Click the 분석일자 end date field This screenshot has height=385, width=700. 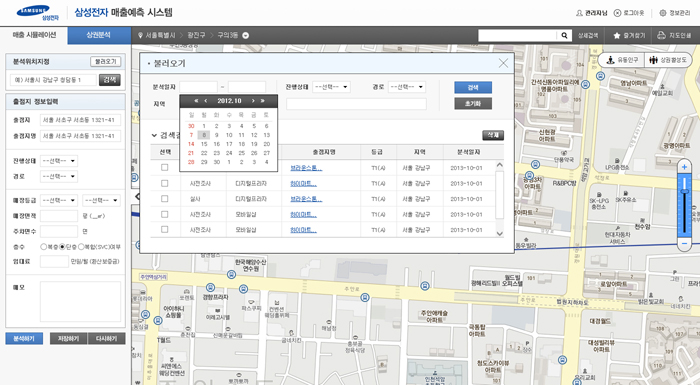[247, 87]
